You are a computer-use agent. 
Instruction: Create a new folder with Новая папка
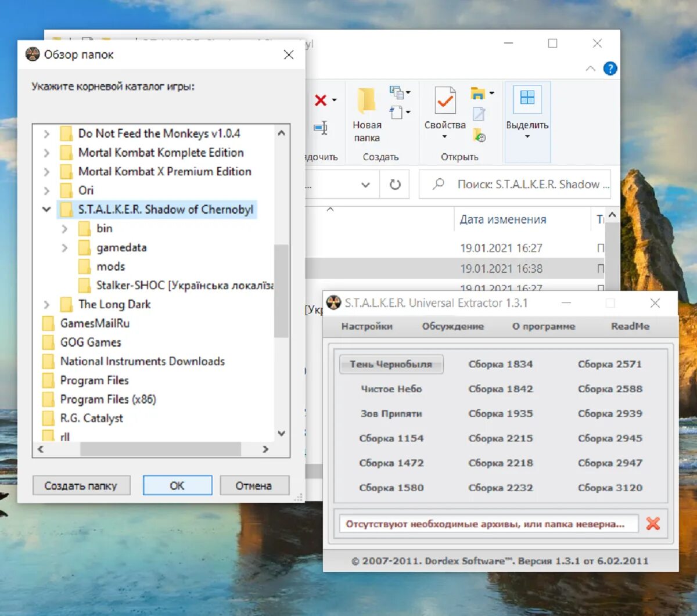[367, 115]
